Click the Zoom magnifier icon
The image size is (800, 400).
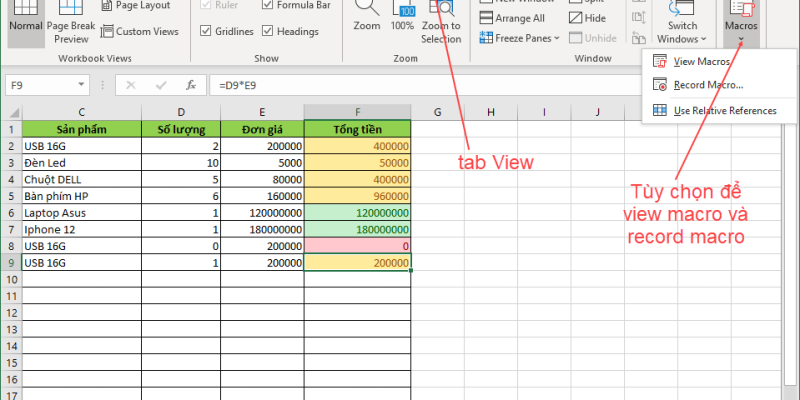(x=367, y=16)
